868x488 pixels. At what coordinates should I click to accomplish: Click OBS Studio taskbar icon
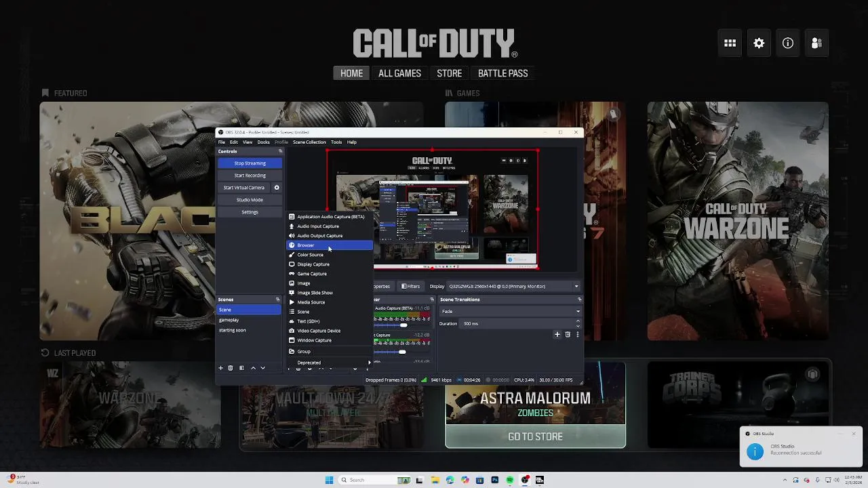click(525, 480)
